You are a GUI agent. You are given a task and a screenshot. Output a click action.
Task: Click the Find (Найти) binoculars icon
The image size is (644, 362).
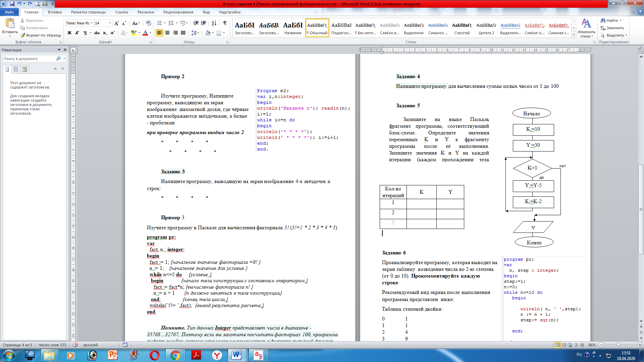pos(603,20)
